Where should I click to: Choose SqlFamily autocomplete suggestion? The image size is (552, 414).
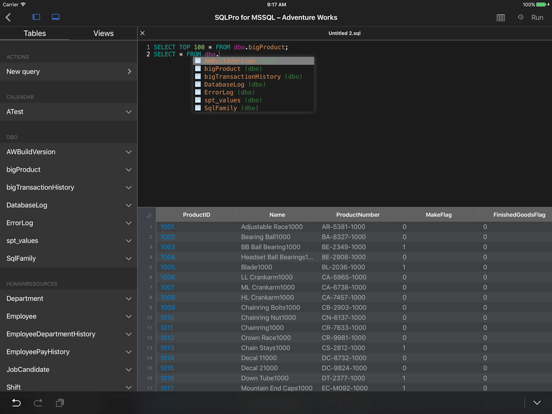point(253,108)
